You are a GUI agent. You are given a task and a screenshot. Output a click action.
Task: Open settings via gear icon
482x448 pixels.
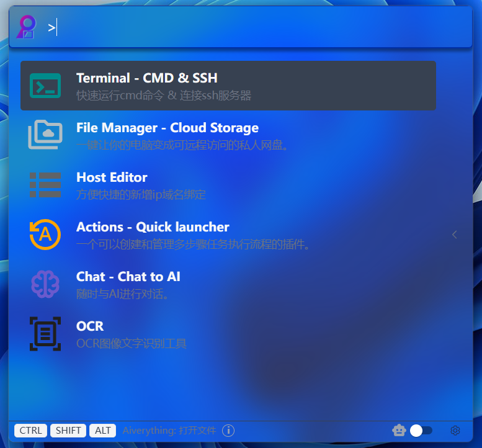coord(455,431)
